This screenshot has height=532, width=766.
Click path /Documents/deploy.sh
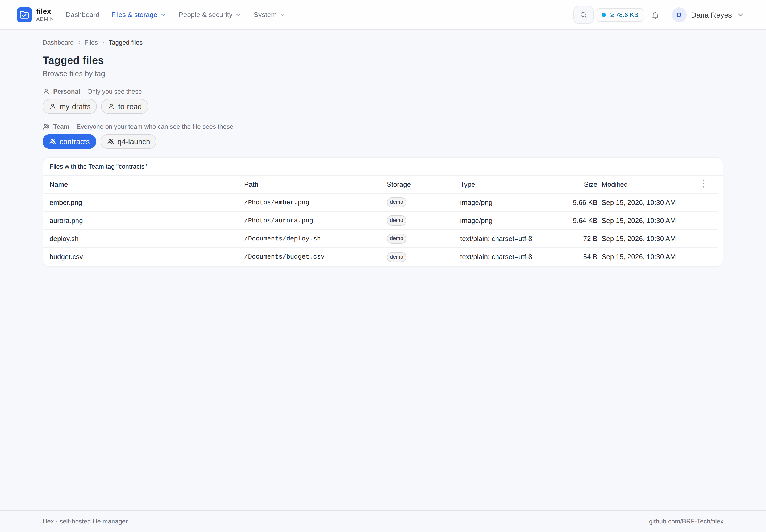click(x=282, y=239)
